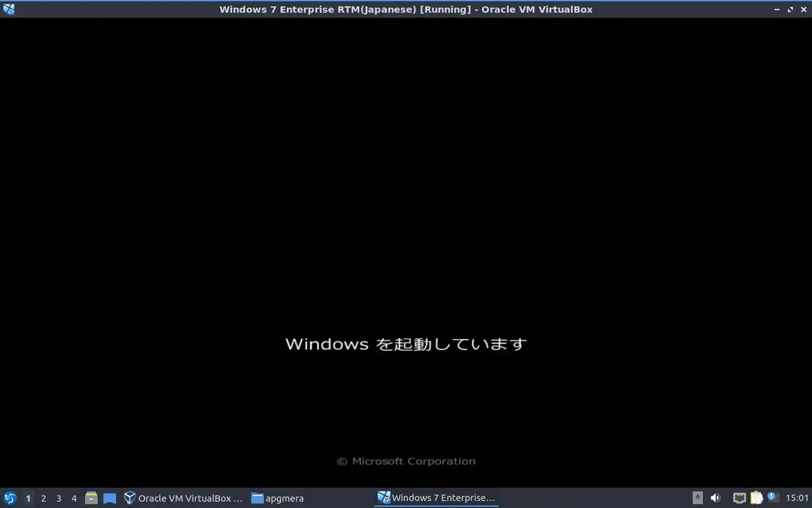Click the volume speaker tray icon
812x508 pixels.
[x=716, y=498]
